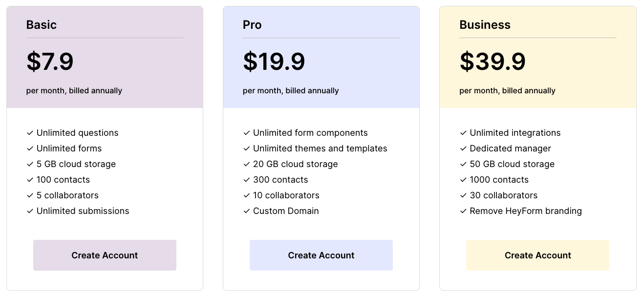The height and width of the screenshot is (296, 644).
Task: Click Create Account under Business plan
Action: tap(537, 255)
